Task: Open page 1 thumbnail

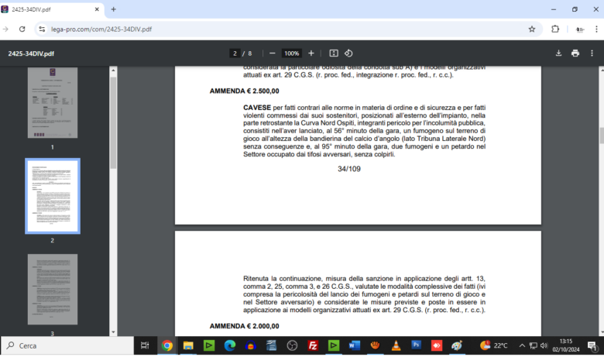Action: 53,103
